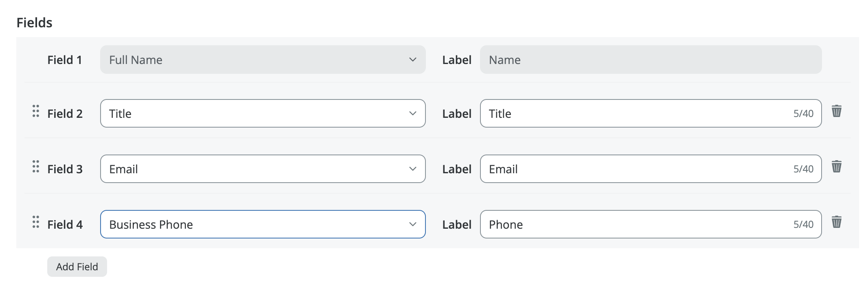Click chevron arrow in Title dropdown
The image size is (868, 287).
[412, 114]
